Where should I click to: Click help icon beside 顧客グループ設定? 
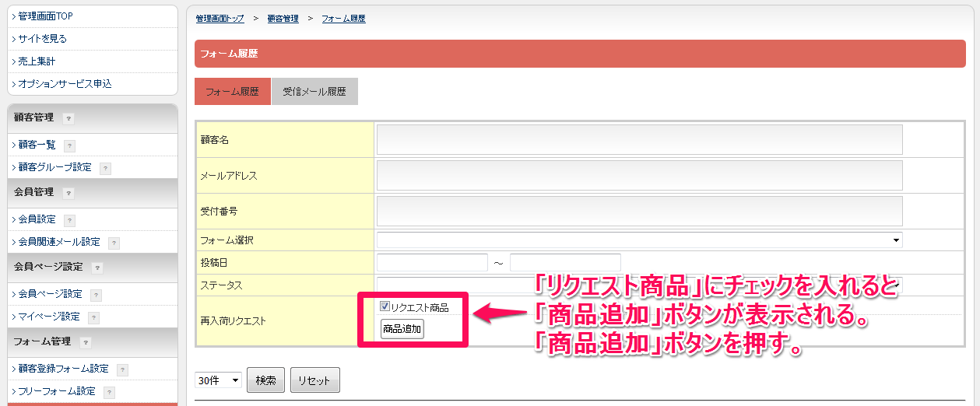(x=105, y=168)
